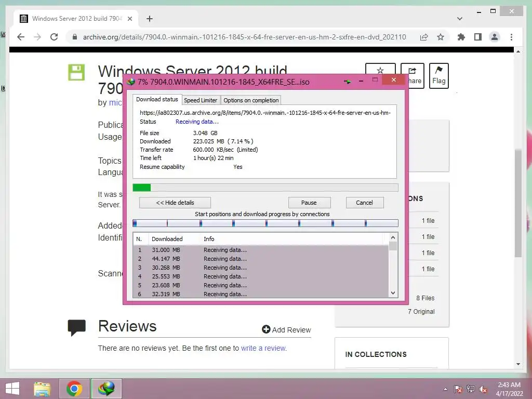Favorite the item with the star button

380,70
